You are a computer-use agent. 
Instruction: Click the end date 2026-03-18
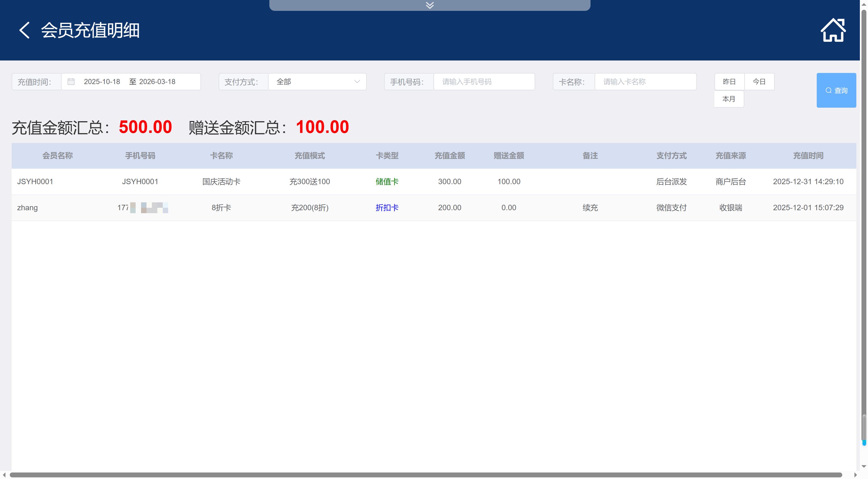tap(157, 82)
